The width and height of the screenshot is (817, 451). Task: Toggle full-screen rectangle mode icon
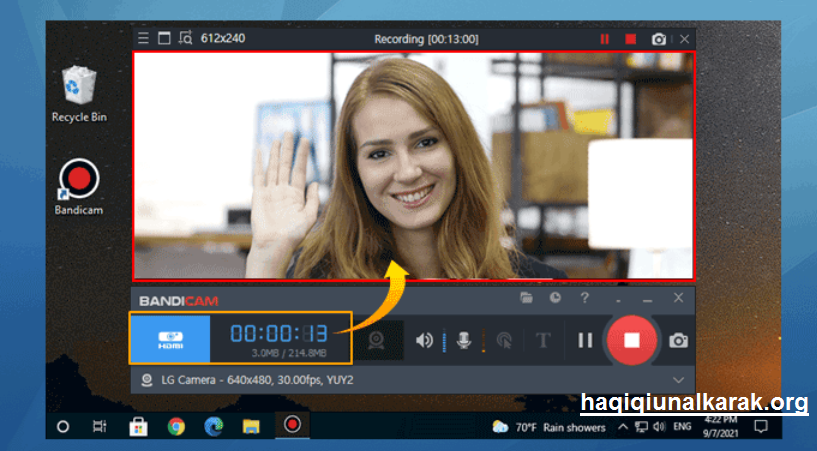[164, 38]
